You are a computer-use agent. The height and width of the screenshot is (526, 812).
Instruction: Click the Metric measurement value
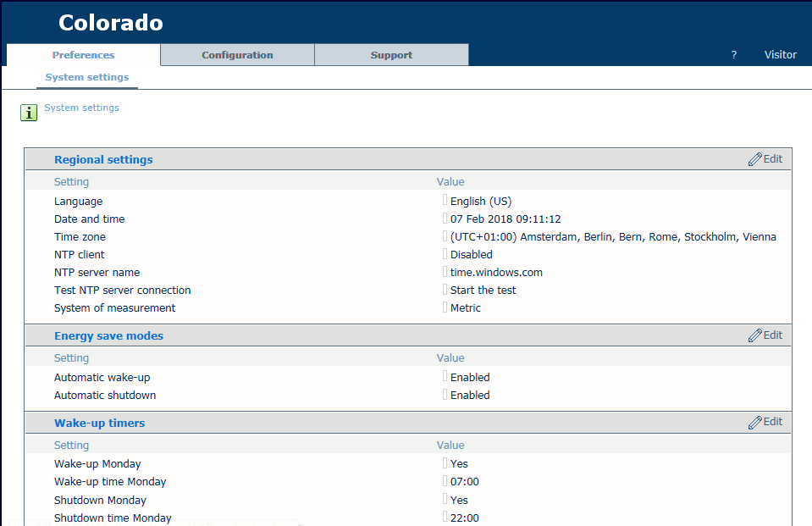click(x=465, y=308)
